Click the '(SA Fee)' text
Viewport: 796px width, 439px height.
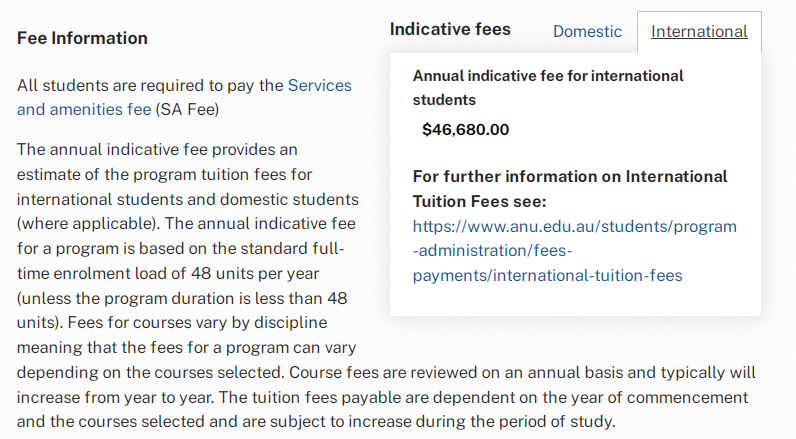click(186, 108)
